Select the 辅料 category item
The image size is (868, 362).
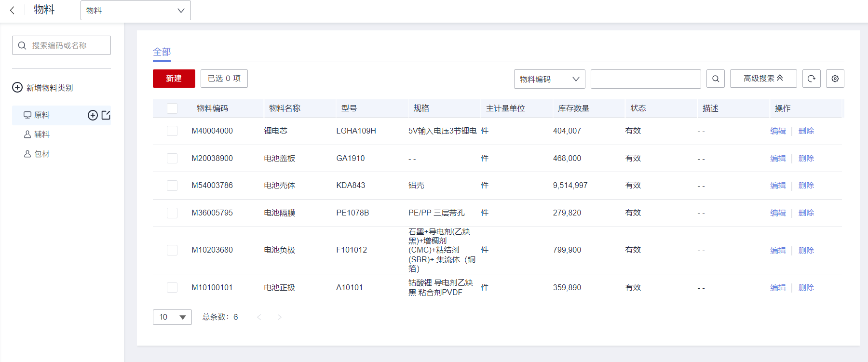[41, 134]
